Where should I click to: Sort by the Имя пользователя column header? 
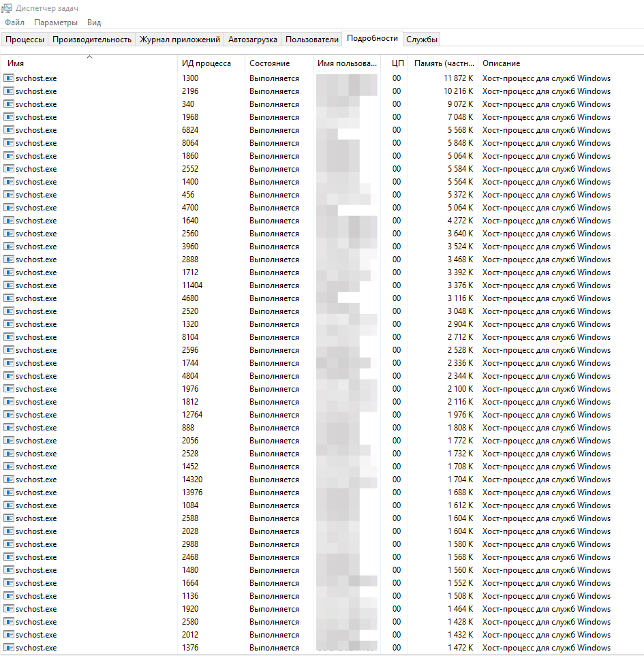(x=347, y=63)
